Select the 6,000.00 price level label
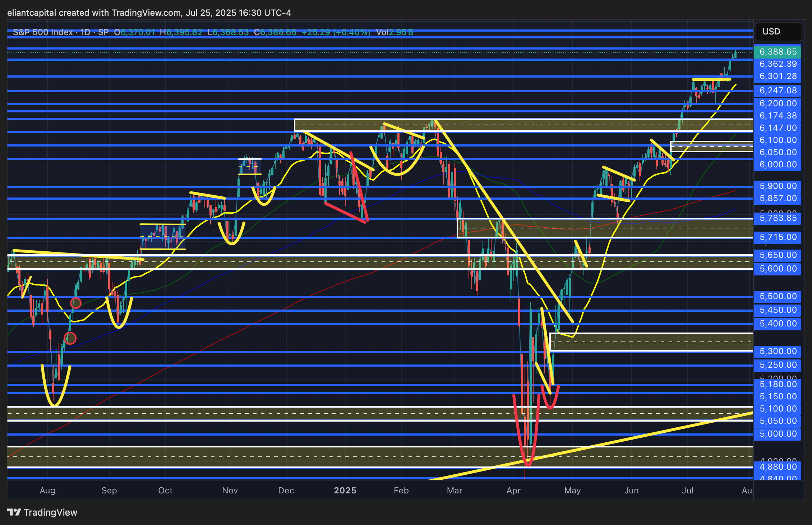Screen dimensions: 812x525 coord(778,164)
